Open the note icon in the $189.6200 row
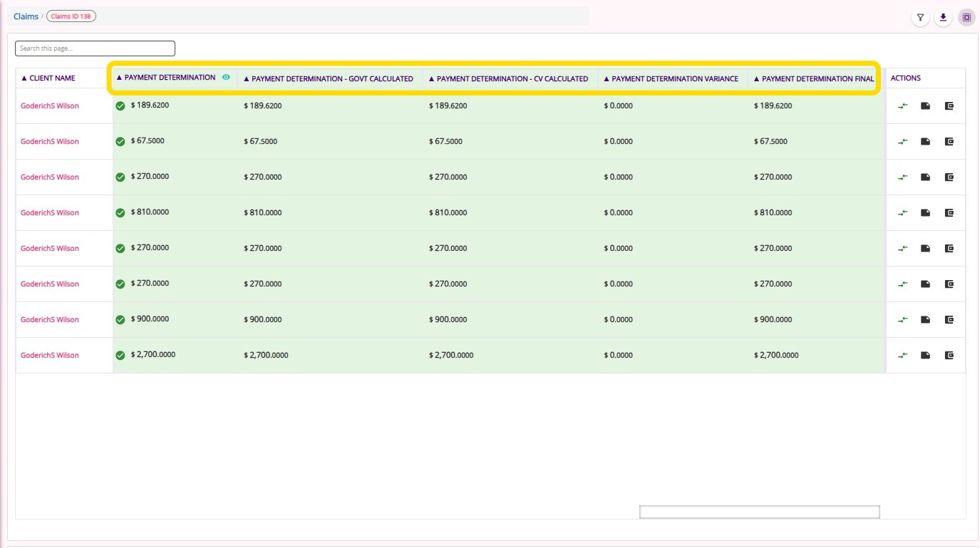The height and width of the screenshot is (548, 980). point(925,106)
